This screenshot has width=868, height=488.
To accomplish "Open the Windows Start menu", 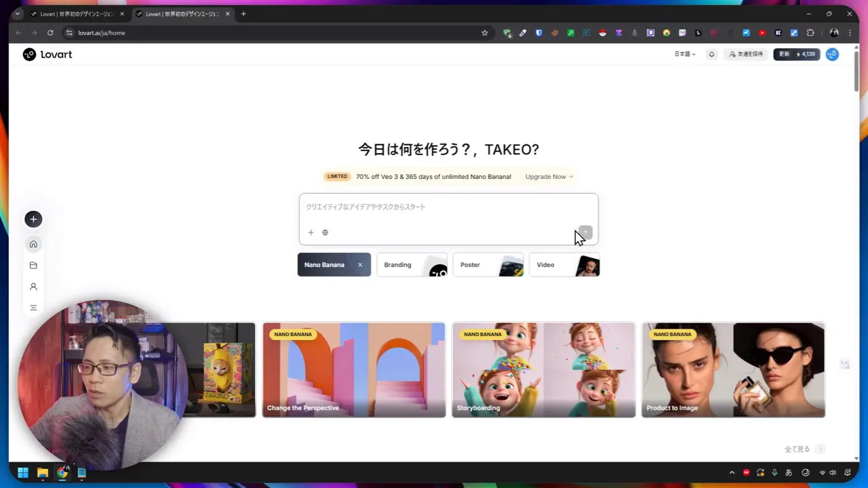I will click(23, 473).
